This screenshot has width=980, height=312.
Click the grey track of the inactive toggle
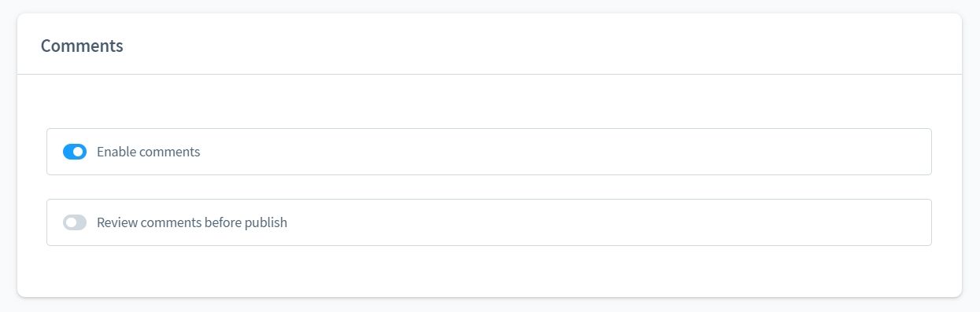tap(82, 222)
